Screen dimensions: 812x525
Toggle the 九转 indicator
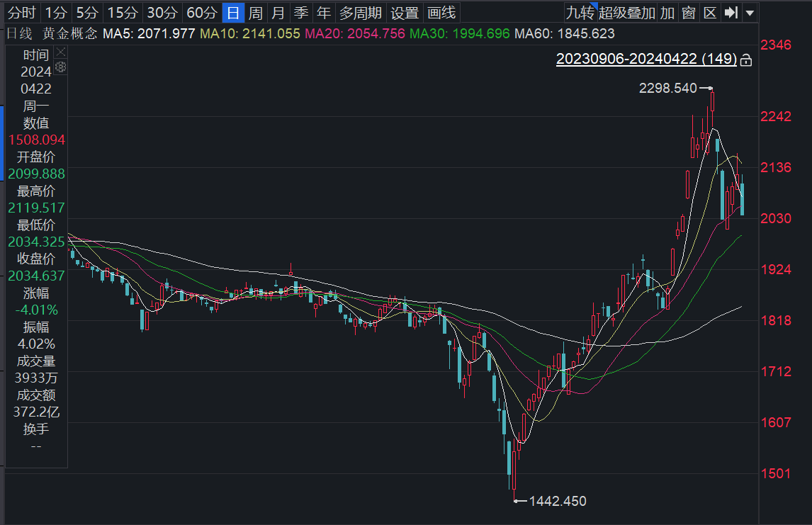point(580,13)
